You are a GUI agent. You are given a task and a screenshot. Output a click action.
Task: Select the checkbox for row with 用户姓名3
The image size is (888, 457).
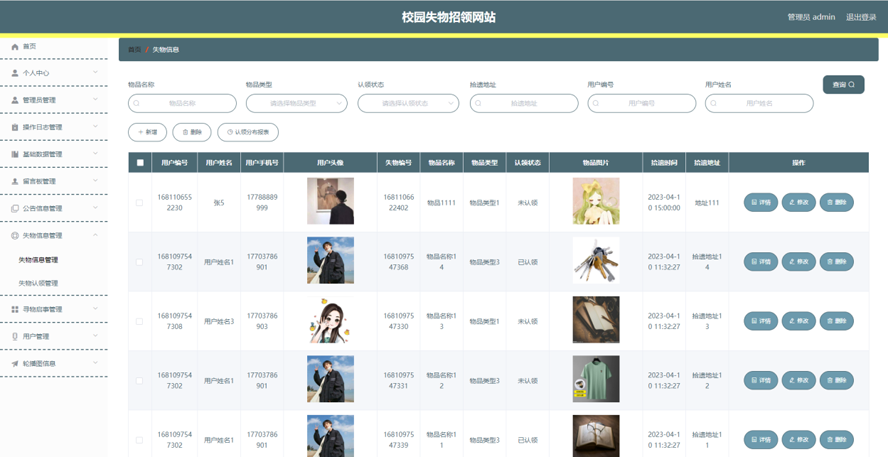(x=140, y=321)
